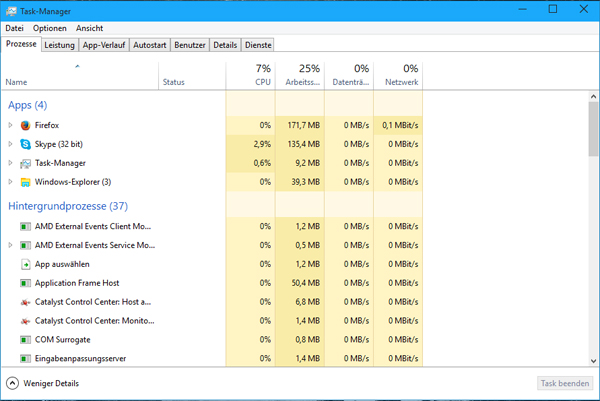The height and width of the screenshot is (401, 600).
Task: Click Task-Manager CPU value 0,6%
Action: tap(262, 163)
